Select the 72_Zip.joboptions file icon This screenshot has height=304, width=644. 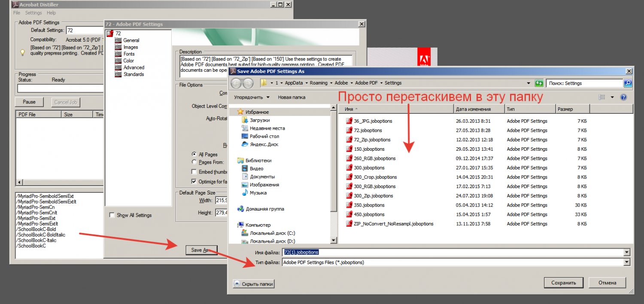[x=349, y=140]
